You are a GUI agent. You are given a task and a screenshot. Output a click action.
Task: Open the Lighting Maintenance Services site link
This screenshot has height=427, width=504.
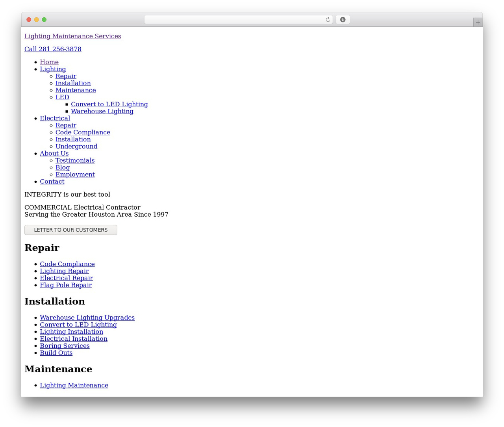pyautogui.click(x=73, y=36)
